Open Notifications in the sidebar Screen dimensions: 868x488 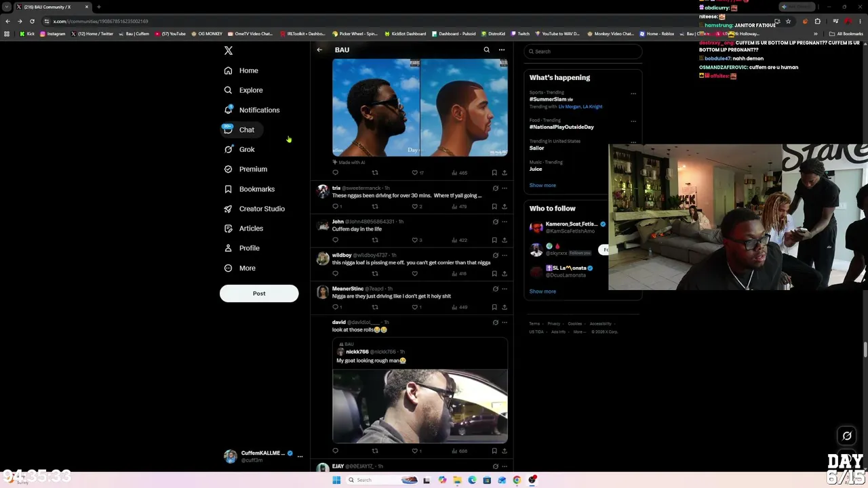pos(251,110)
